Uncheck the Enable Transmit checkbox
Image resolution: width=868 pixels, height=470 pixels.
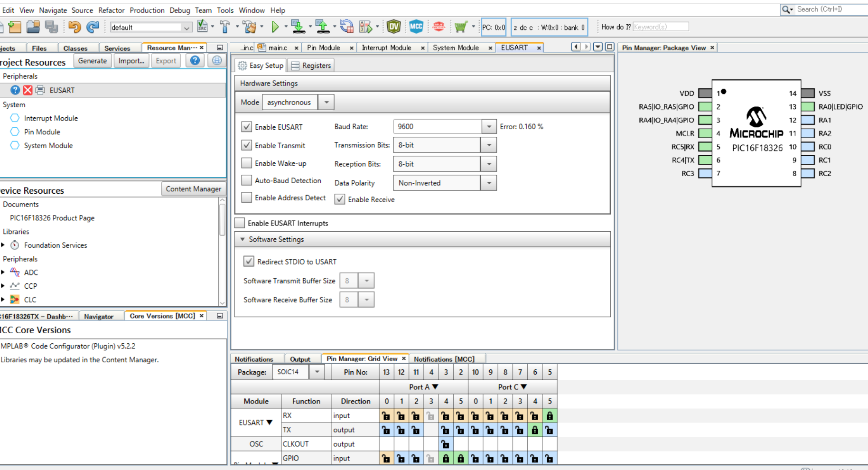(246, 145)
